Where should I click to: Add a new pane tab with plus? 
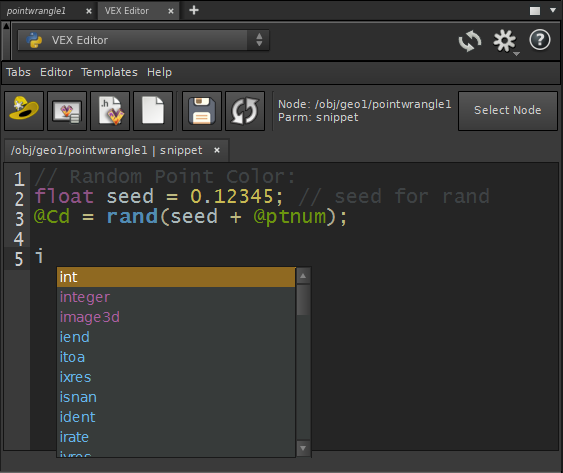point(194,10)
